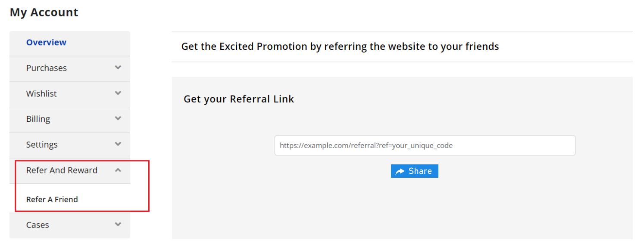Select the Purchases menu label

point(47,68)
